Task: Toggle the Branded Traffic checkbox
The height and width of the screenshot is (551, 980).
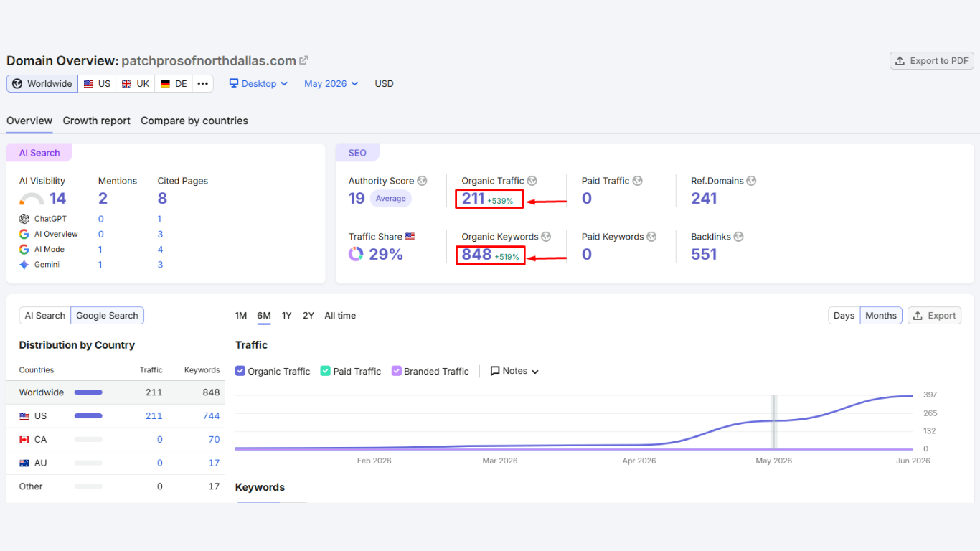Action: point(397,371)
